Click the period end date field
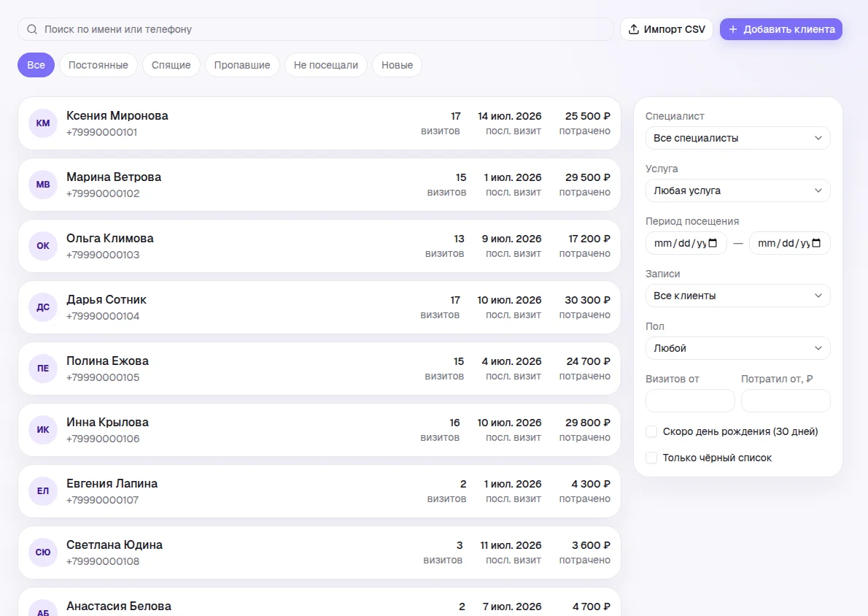The width and height of the screenshot is (868, 616). (x=790, y=243)
